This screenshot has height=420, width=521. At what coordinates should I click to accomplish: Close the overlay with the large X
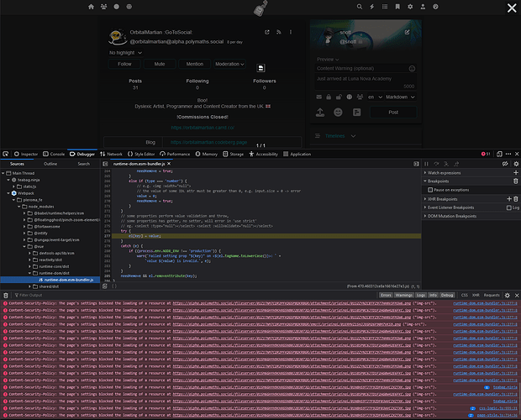click(x=512, y=8)
